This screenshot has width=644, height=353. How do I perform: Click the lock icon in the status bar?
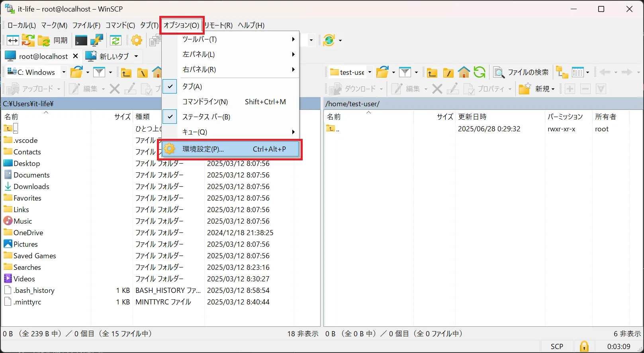584,346
